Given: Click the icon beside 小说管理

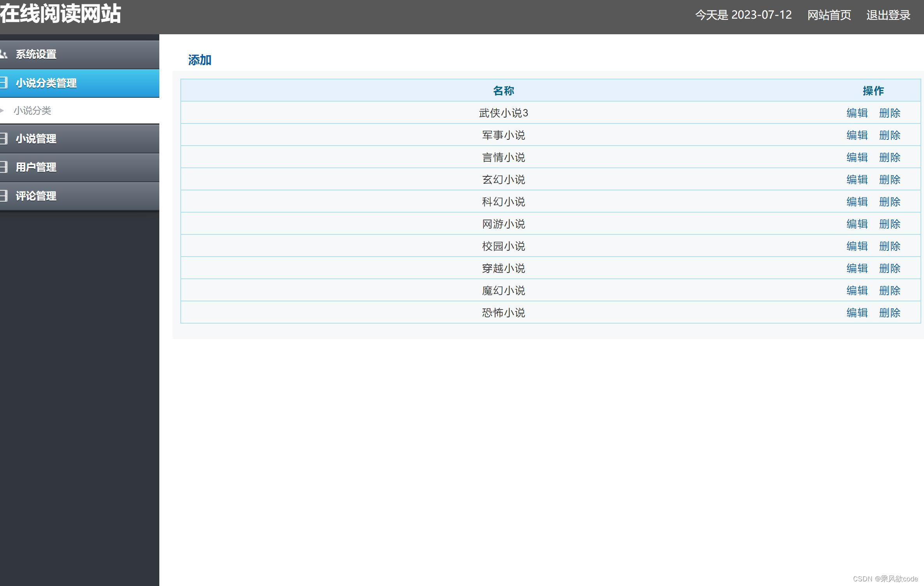Looking at the screenshot, I should 4,139.
